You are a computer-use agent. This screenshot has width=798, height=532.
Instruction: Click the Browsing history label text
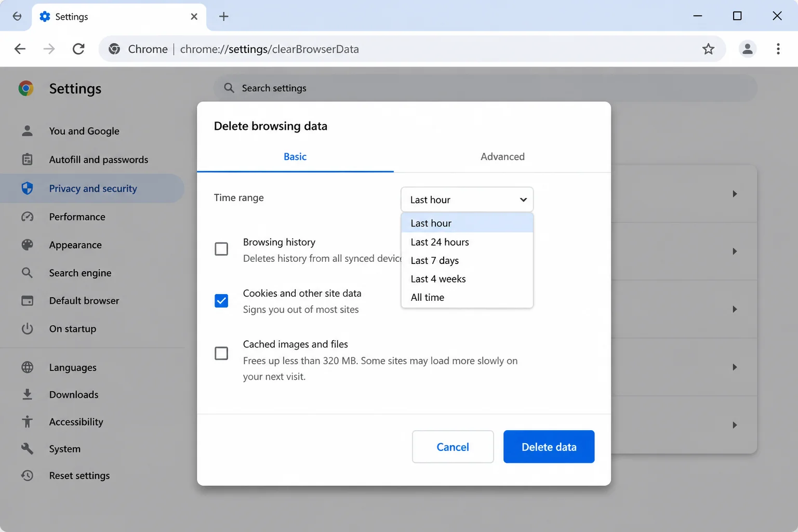(x=279, y=242)
